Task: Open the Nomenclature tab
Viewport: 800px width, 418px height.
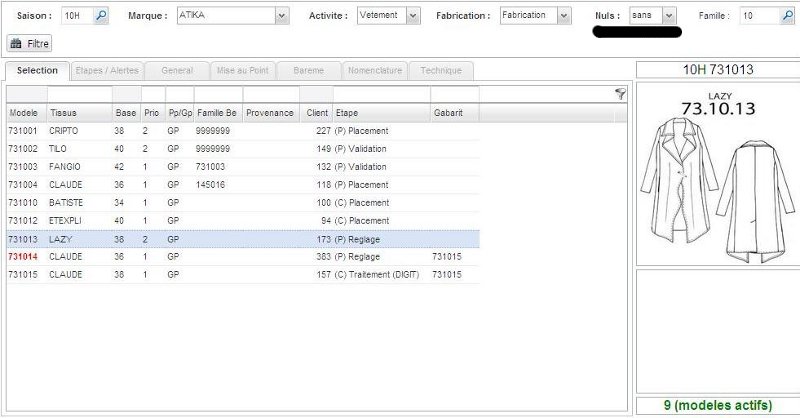Action: [x=374, y=71]
